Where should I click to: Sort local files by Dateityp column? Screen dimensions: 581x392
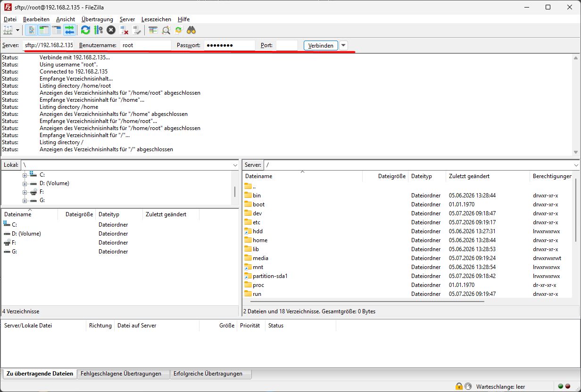119,214
